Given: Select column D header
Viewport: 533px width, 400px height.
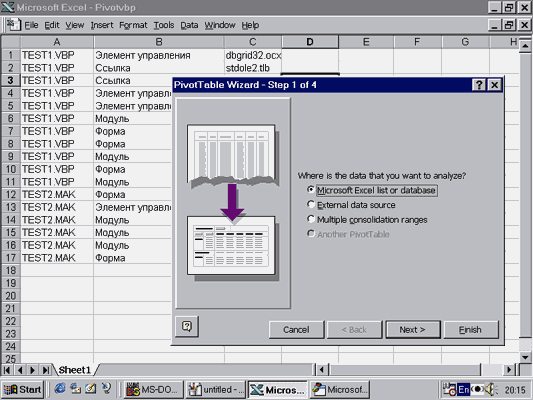Looking at the screenshot, I should tap(310, 42).
